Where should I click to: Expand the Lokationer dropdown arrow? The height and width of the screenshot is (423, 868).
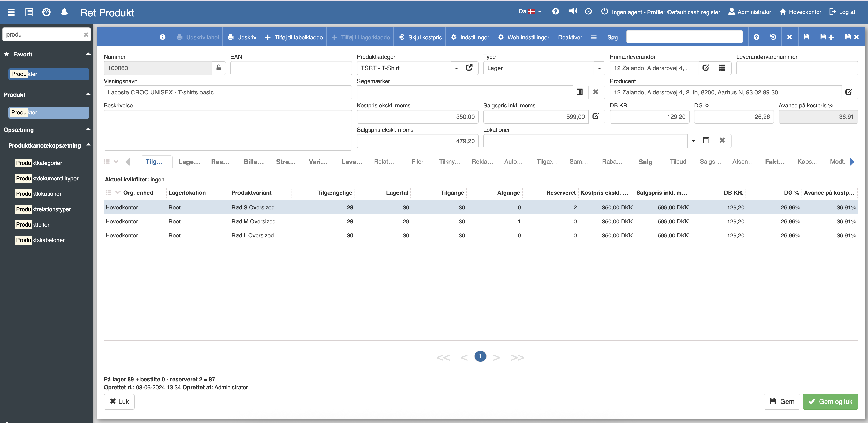693,141
